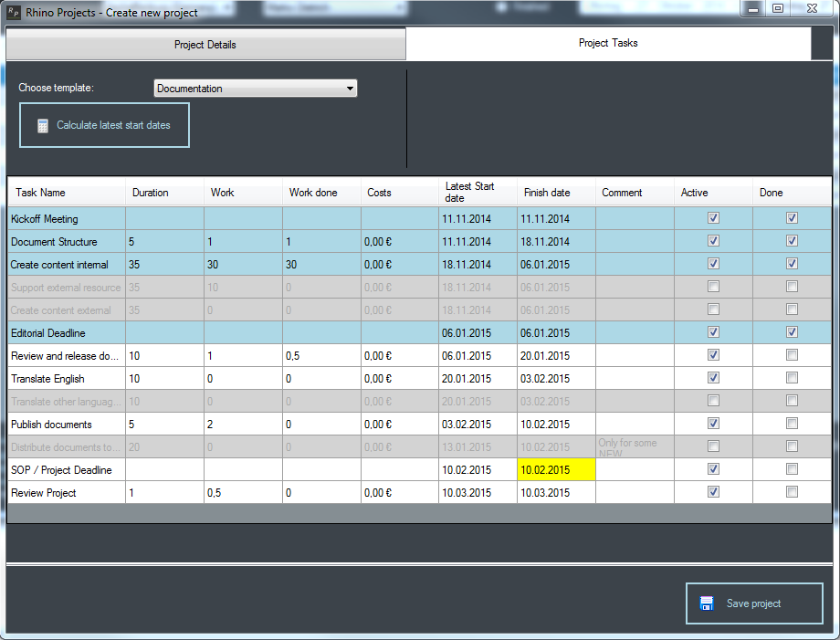The height and width of the screenshot is (640, 840).
Task: Open the Choose template dropdown
Action: (x=255, y=89)
